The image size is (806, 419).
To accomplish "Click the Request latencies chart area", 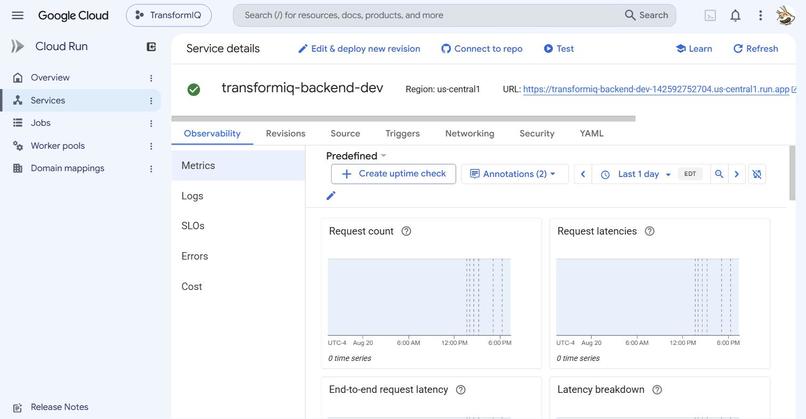I will click(x=648, y=297).
